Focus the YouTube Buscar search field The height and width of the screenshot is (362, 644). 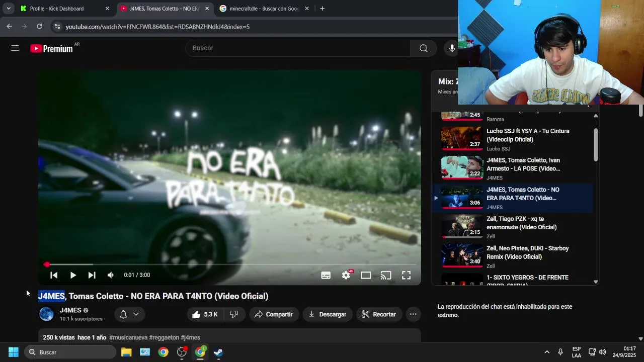click(x=298, y=48)
